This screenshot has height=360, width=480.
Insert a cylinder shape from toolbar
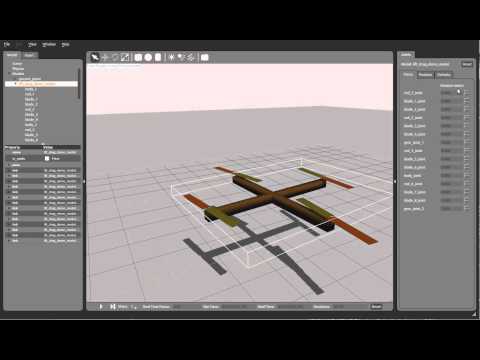[158, 57]
